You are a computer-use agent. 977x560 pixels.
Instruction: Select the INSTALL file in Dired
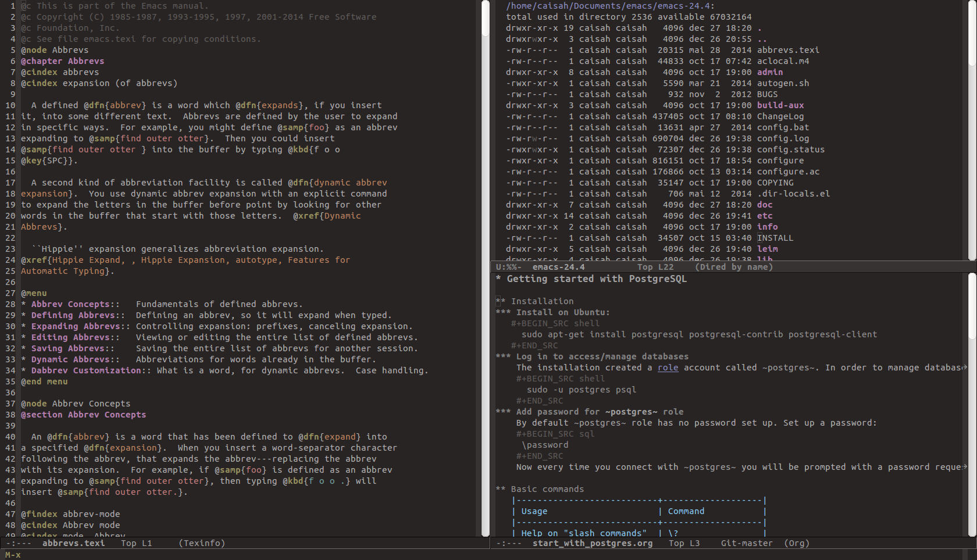coord(775,238)
